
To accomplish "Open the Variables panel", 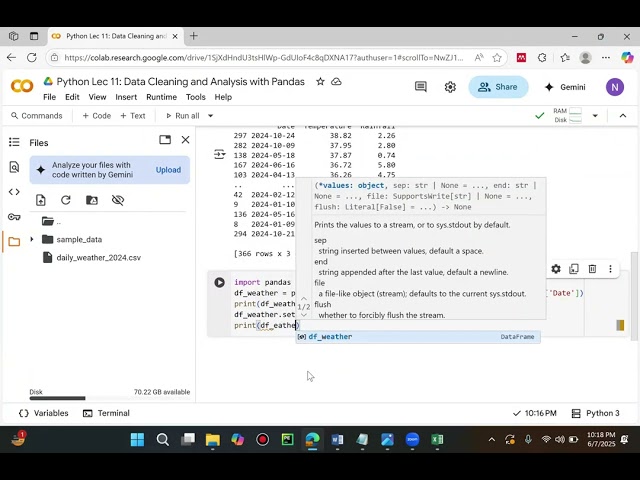I will pos(44,413).
